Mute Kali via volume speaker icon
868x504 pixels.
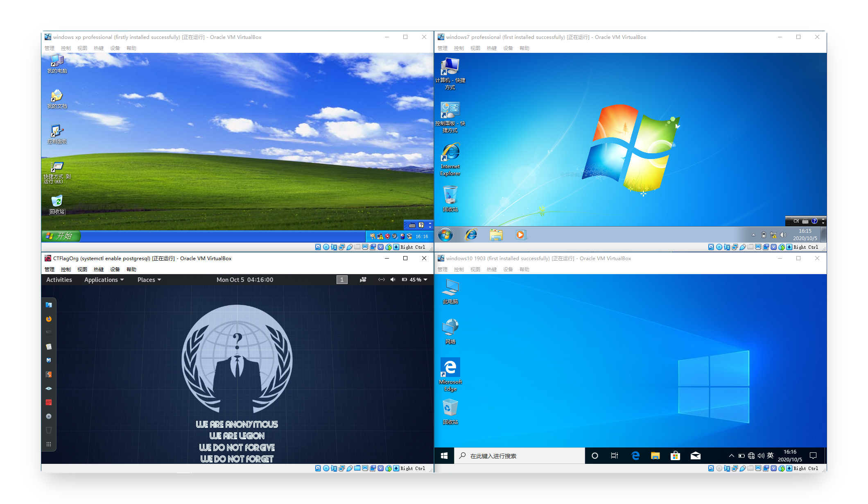pos(393,279)
